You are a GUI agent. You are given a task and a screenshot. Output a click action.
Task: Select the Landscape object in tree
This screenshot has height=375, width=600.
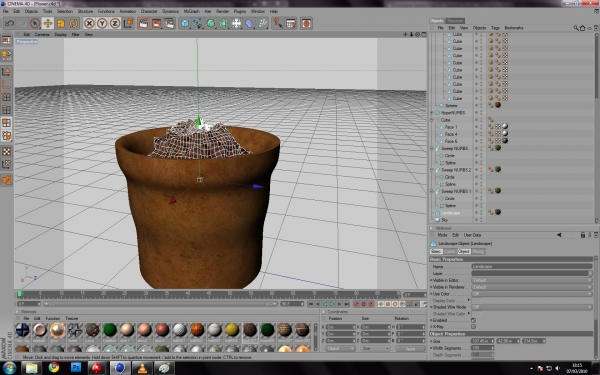coord(450,213)
